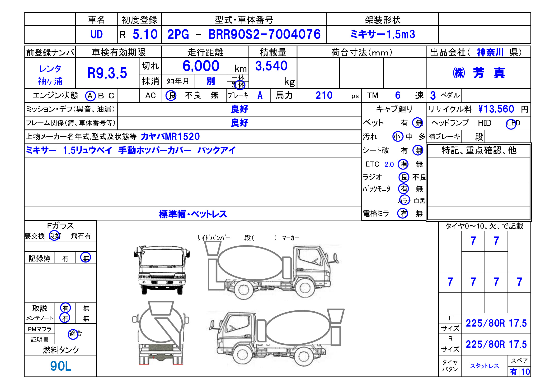Select circled A engine condition rating
The image size is (555, 392).
[90, 96]
